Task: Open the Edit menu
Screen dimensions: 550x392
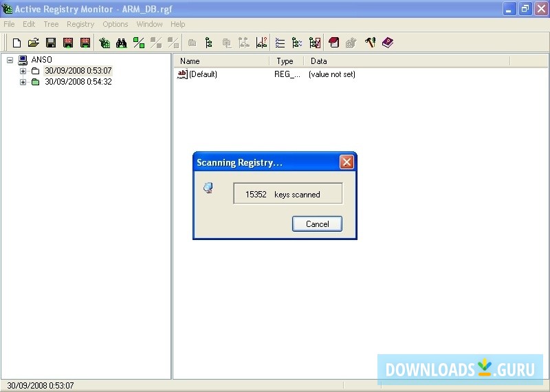Action: pyautogui.click(x=29, y=24)
